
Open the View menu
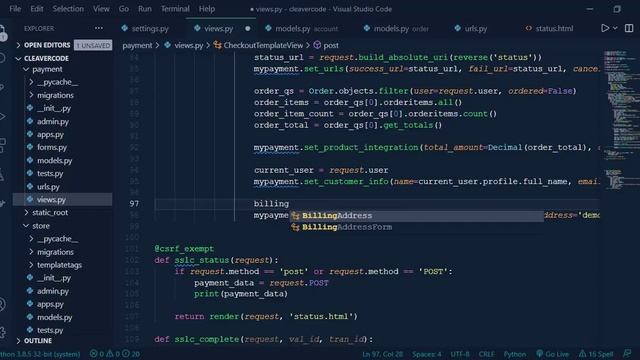click(101, 9)
